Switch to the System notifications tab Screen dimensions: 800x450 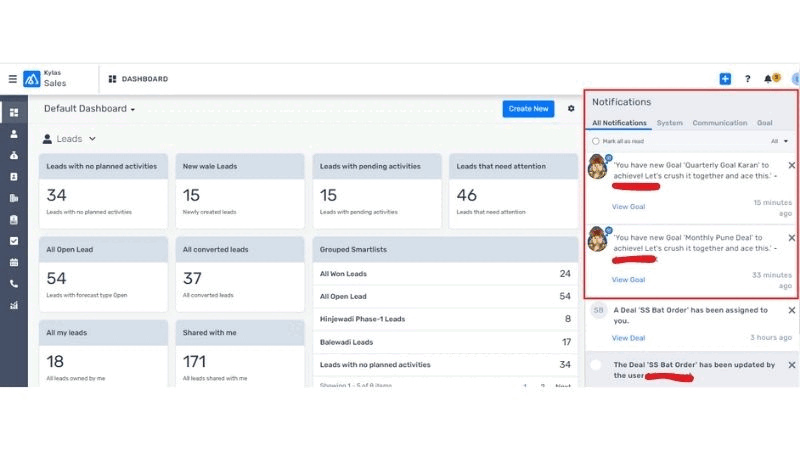(x=669, y=123)
